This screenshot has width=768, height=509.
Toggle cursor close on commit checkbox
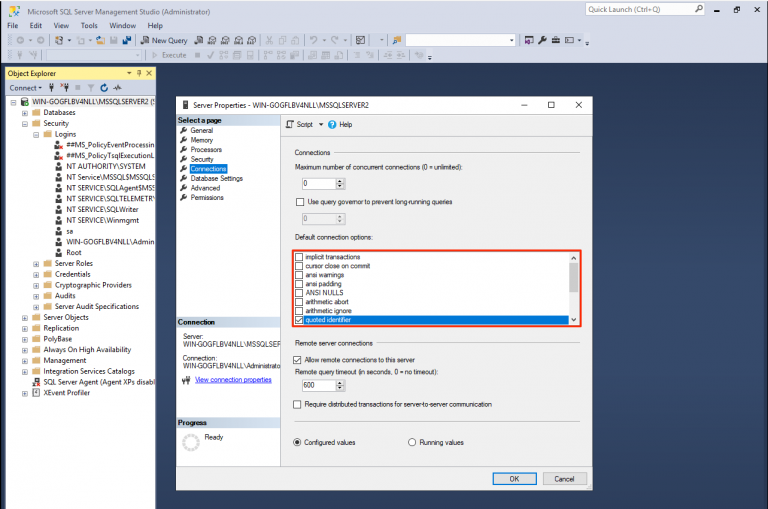point(299,266)
